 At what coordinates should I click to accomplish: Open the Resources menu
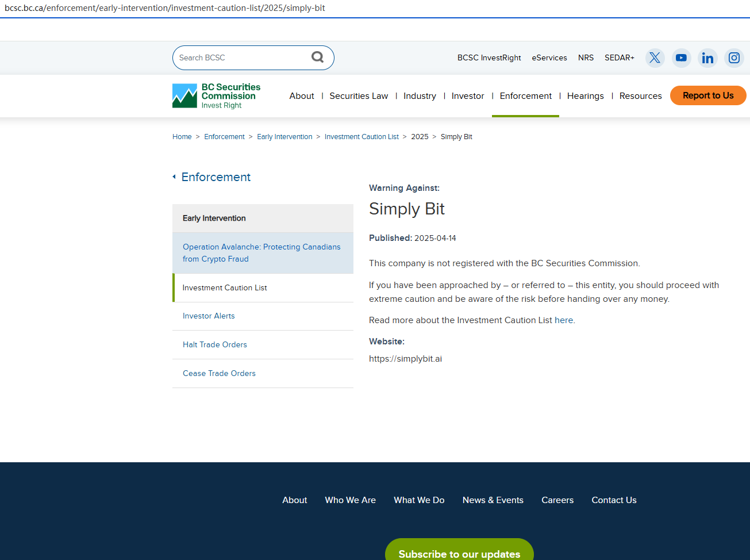point(640,96)
